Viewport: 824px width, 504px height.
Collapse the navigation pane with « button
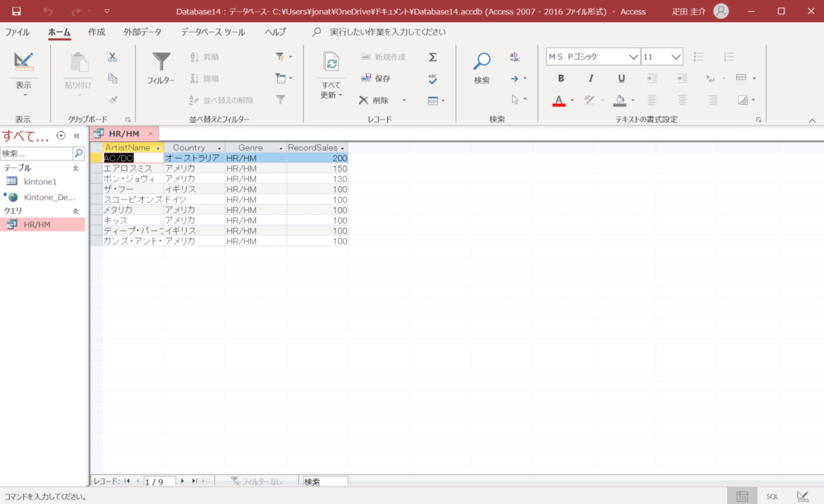(x=77, y=136)
